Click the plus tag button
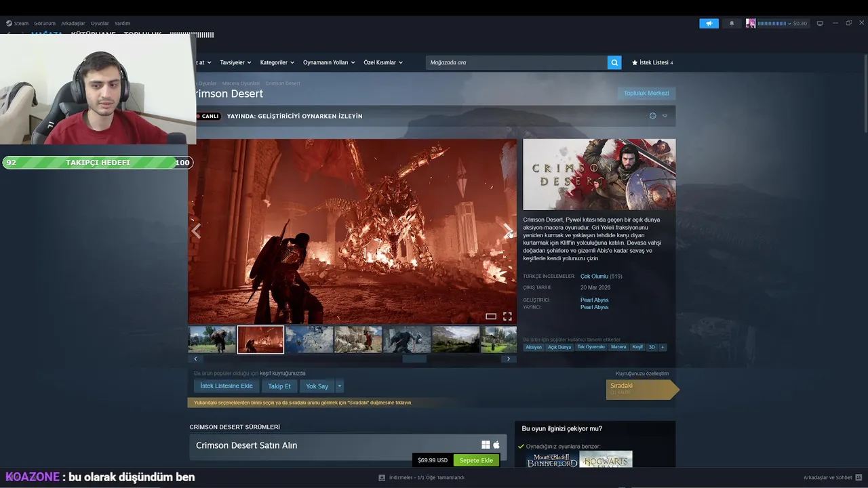The height and width of the screenshot is (488, 868). tap(663, 347)
